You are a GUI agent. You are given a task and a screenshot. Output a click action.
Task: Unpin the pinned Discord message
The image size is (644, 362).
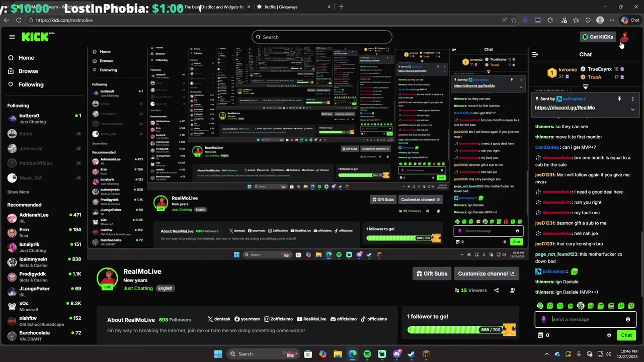pos(620,99)
